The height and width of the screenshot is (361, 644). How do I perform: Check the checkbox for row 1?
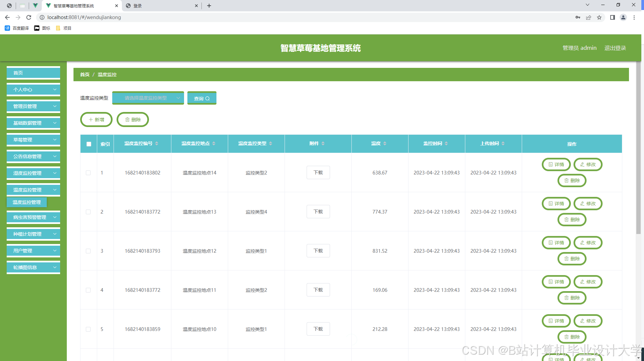click(x=88, y=173)
